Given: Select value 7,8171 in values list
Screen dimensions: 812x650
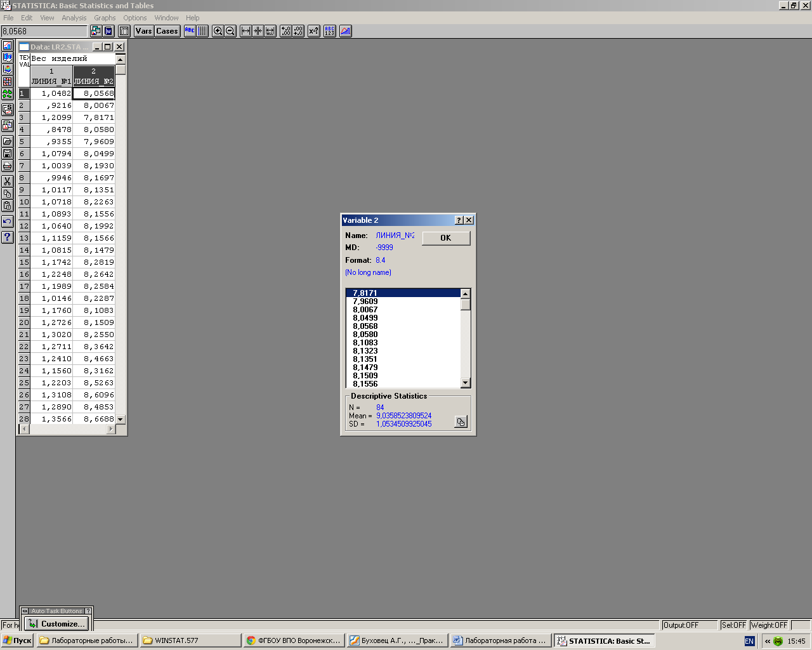Looking at the screenshot, I should (403, 293).
